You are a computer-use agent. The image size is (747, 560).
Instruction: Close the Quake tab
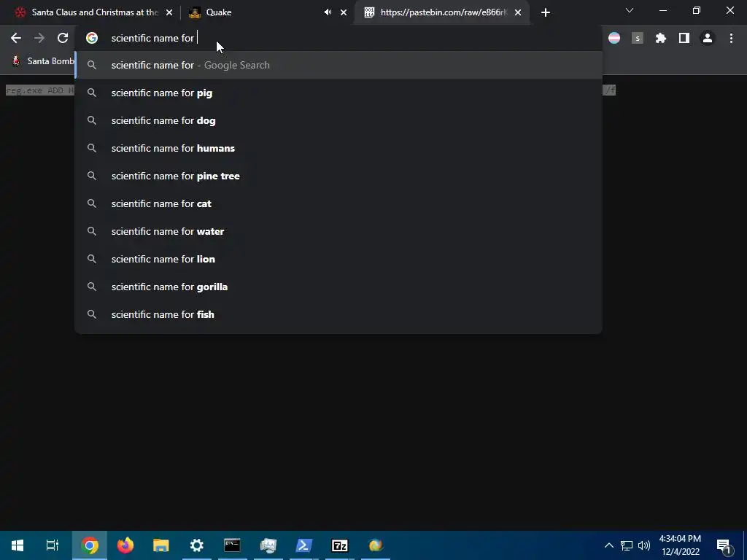(344, 12)
